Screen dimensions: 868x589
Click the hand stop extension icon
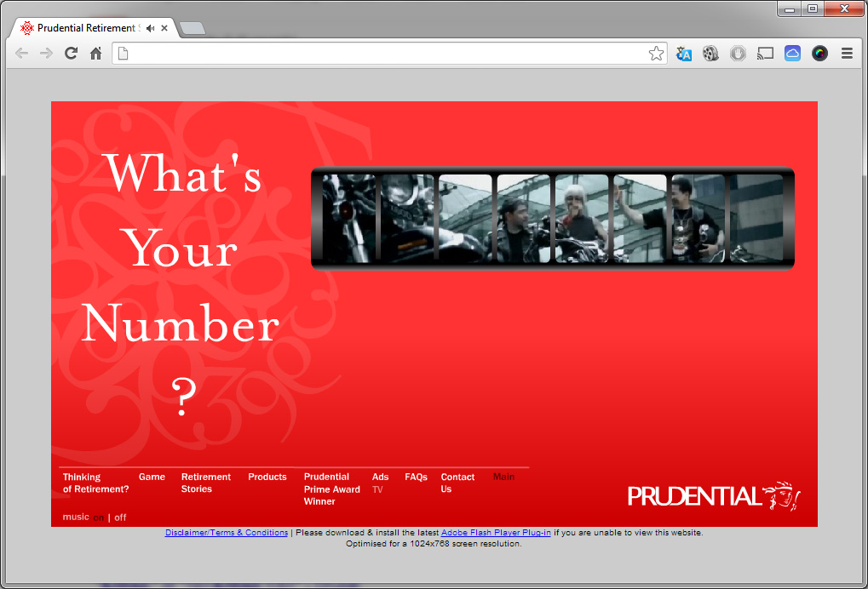coord(738,54)
